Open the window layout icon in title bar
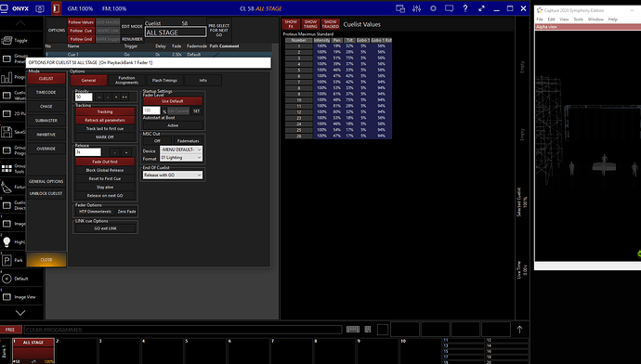 pyautogui.click(x=400, y=8)
